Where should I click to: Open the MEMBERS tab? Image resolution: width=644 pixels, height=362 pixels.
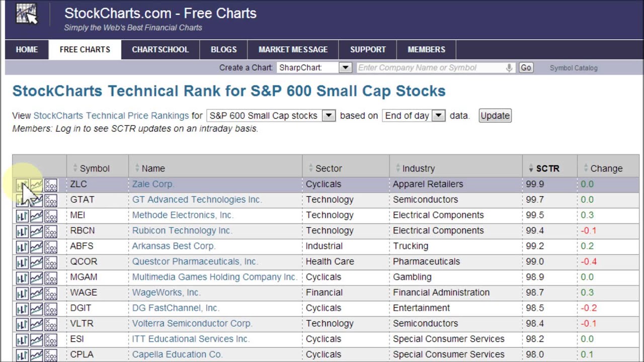click(426, 49)
